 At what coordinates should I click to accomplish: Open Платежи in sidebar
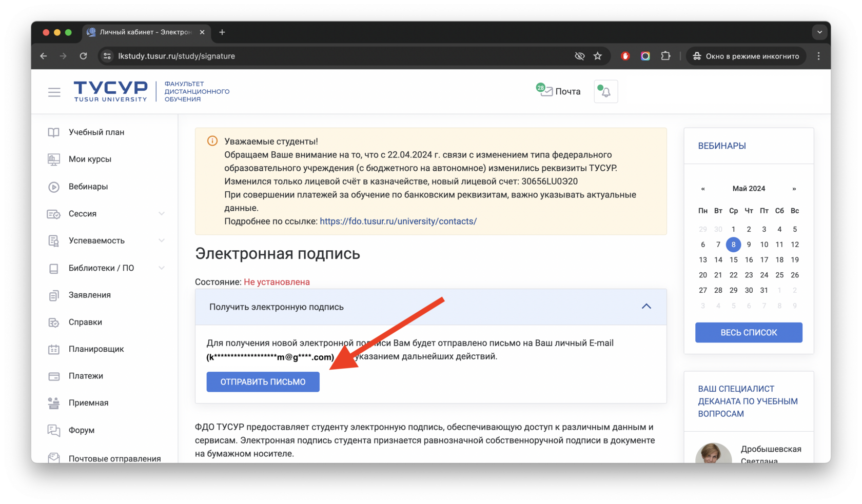[86, 376]
